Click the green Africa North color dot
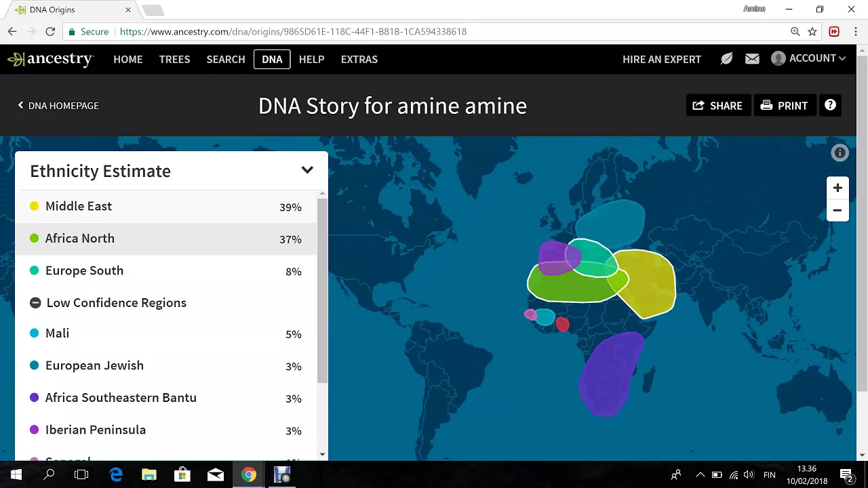Viewport: 868px width, 488px height. [x=35, y=239]
